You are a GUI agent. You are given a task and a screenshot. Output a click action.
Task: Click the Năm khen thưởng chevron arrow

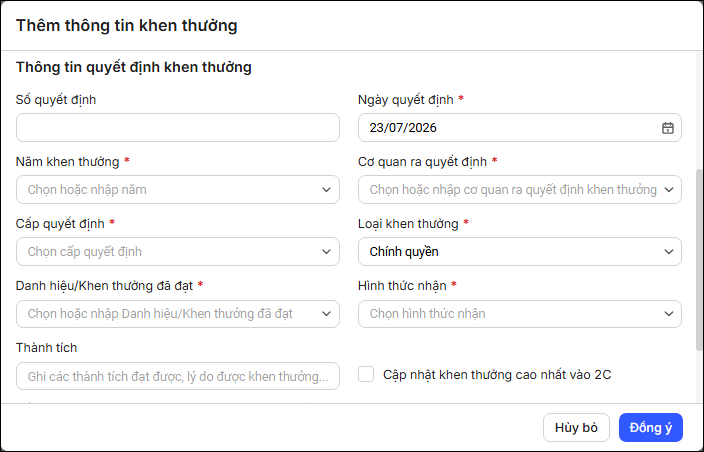(x=326, y=190)
